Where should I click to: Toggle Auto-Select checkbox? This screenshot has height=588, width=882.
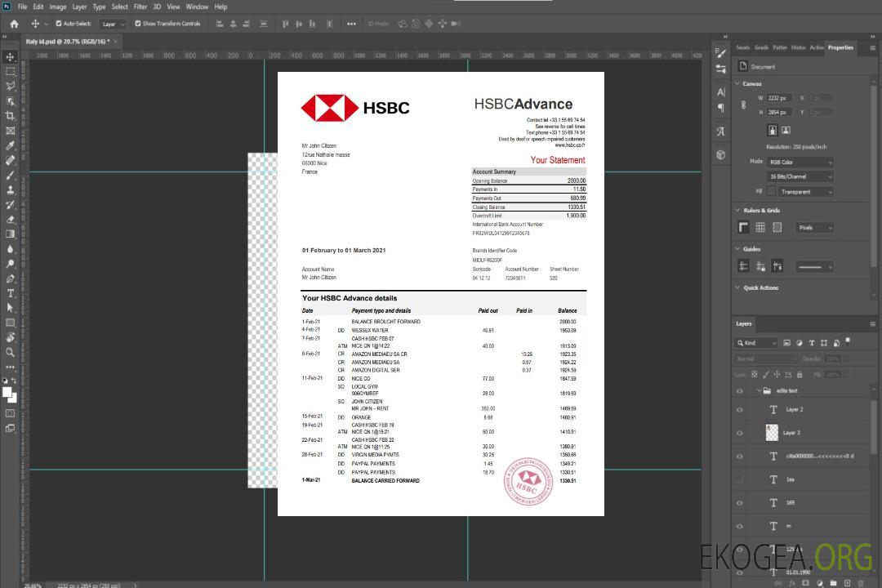pyautogui.click(x=59, y=24)
